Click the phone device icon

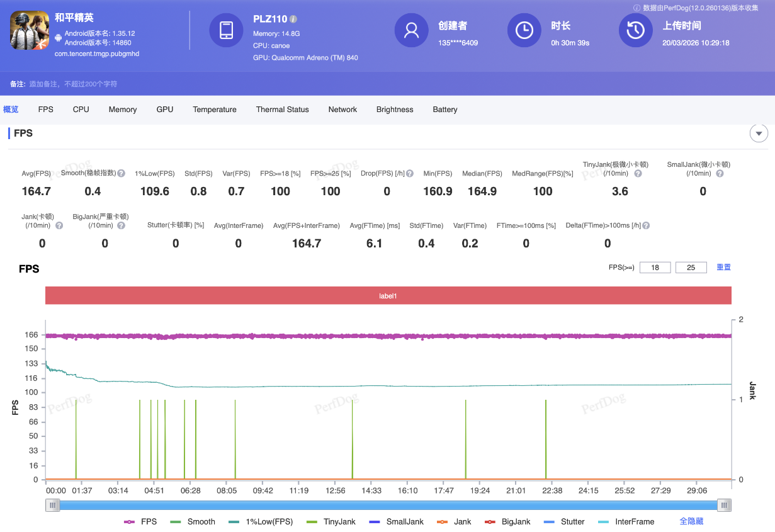(226, 30)
